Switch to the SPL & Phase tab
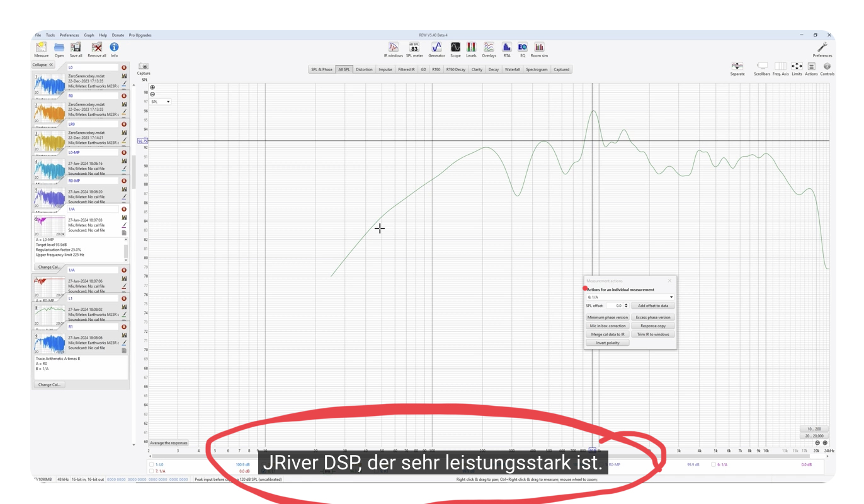 click(321, 69)
